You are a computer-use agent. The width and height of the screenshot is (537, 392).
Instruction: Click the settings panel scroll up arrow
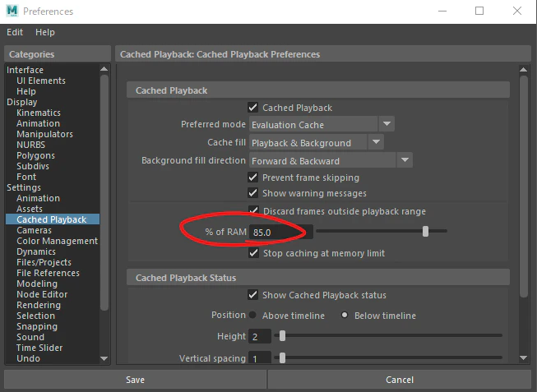click(523, 70)
